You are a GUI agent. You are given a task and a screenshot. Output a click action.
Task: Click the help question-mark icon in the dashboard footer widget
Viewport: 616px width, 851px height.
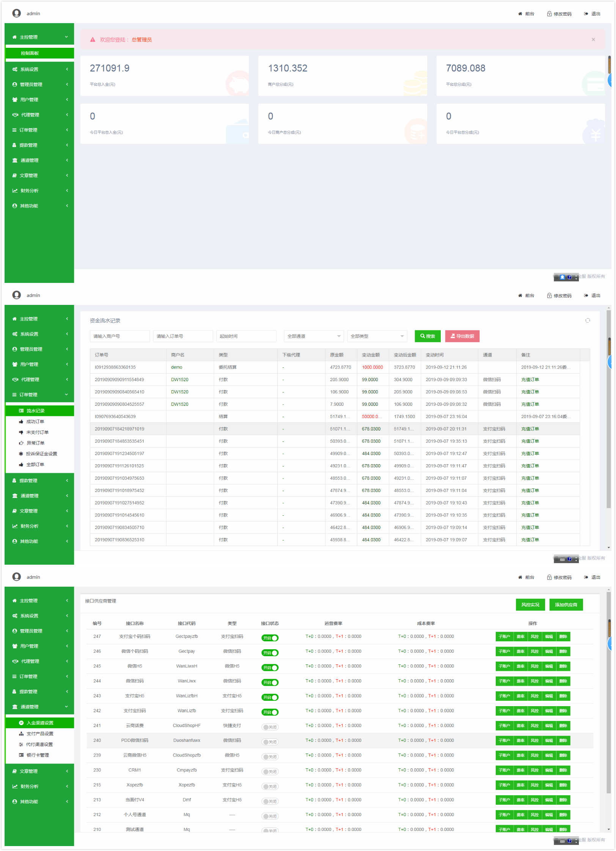(x=569, y=277)
